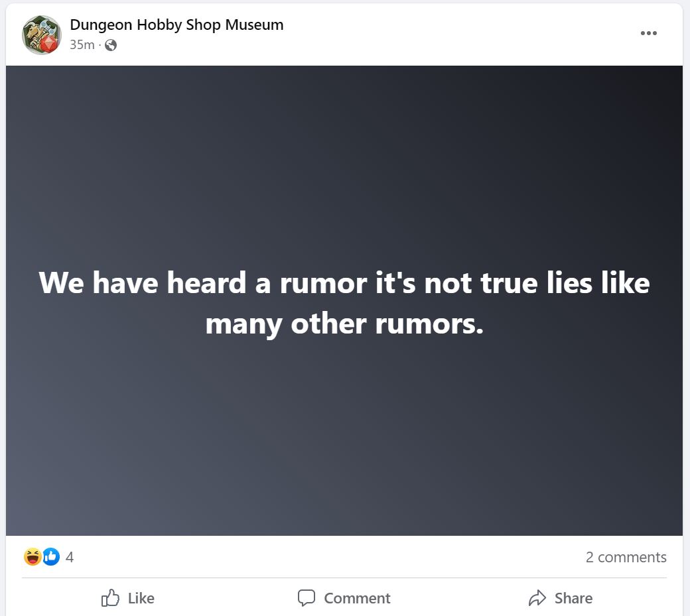The width and height of the screenshot is (690, 616).
Task: Click the public globe audience icon
Action: coord(111,45)
